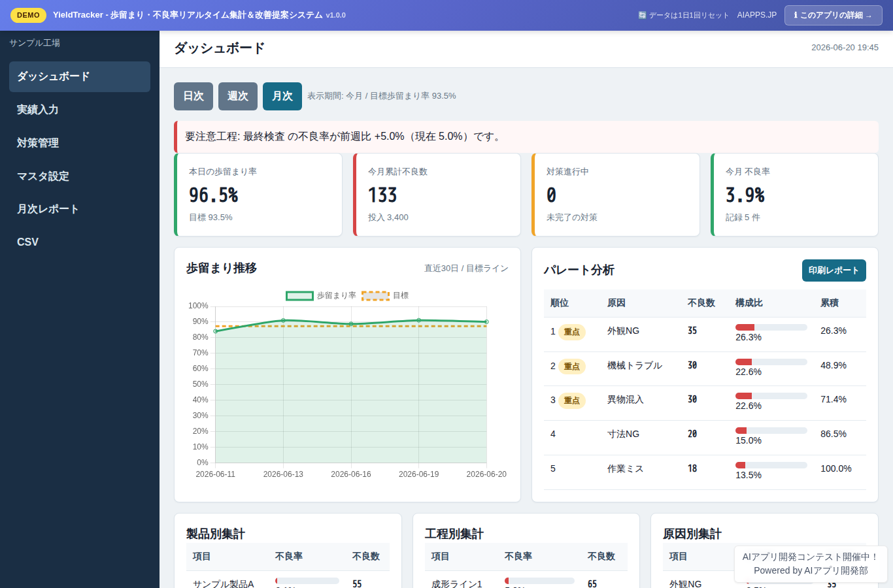Click the 今月 不良率 3.9% card
Screen dimensions: 893x588
point(794,195)
